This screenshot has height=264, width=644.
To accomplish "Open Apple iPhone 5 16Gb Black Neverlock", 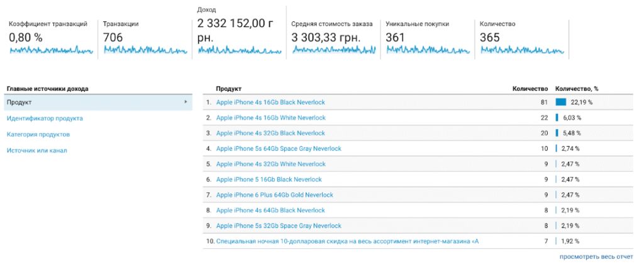I will click(269, 180).
